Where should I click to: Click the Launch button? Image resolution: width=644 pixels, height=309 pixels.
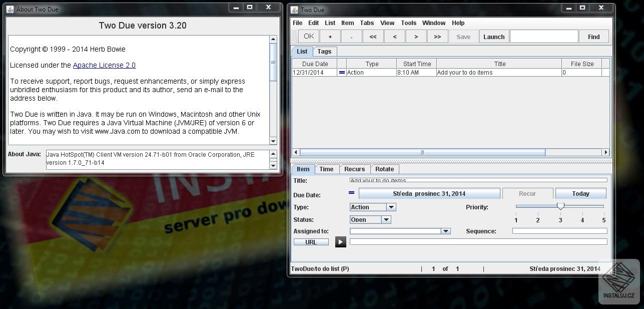coord(494,37)
